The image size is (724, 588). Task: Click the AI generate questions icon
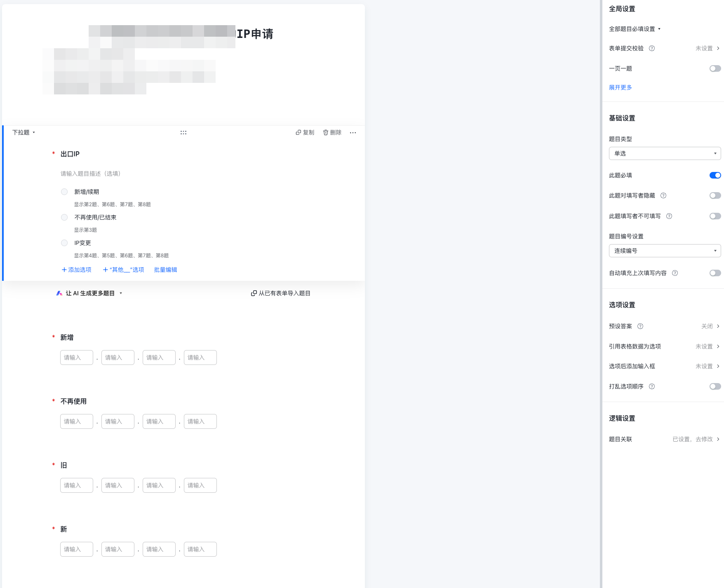[59, 293]
